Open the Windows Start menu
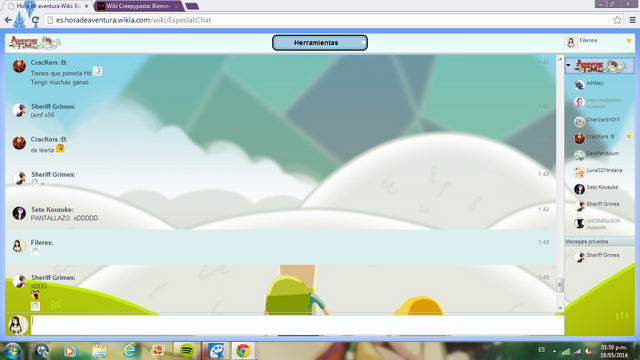 tap(12, 351)
